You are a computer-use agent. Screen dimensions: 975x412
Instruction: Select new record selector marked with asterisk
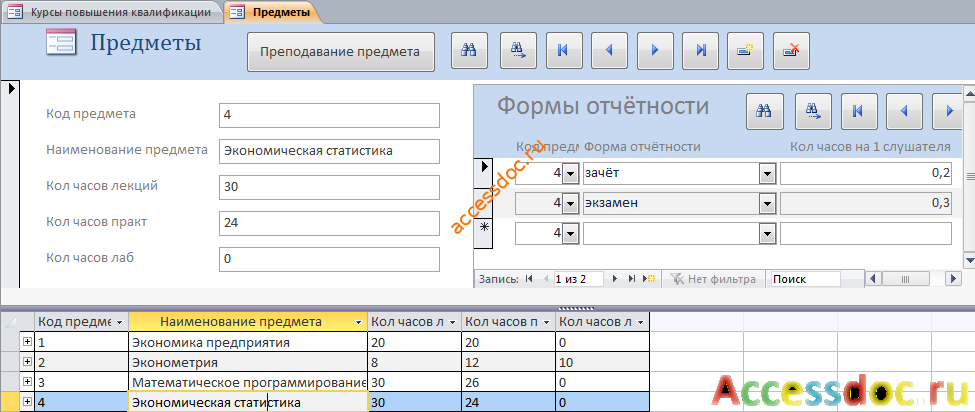coord(483,233)
